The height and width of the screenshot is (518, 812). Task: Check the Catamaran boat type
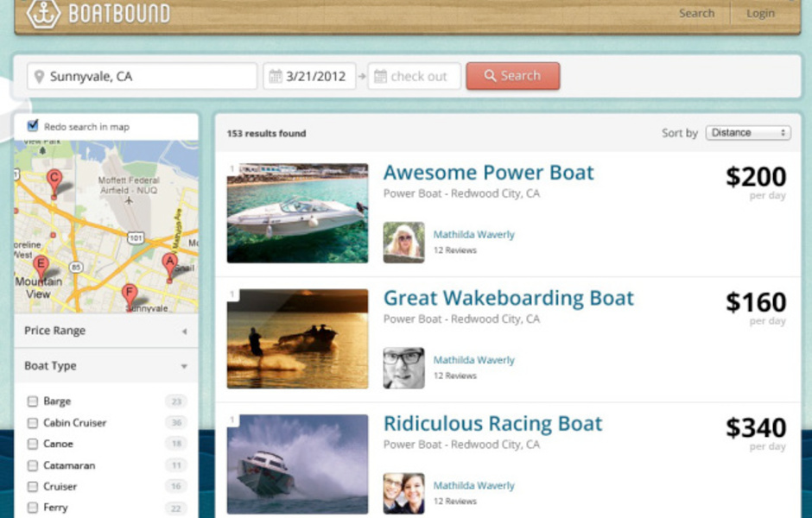pos(33,465)
